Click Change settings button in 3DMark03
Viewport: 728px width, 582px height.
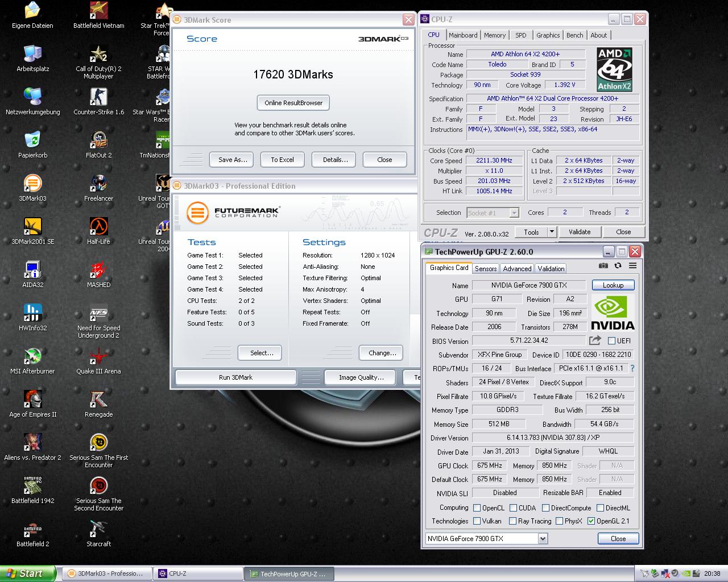382,353
